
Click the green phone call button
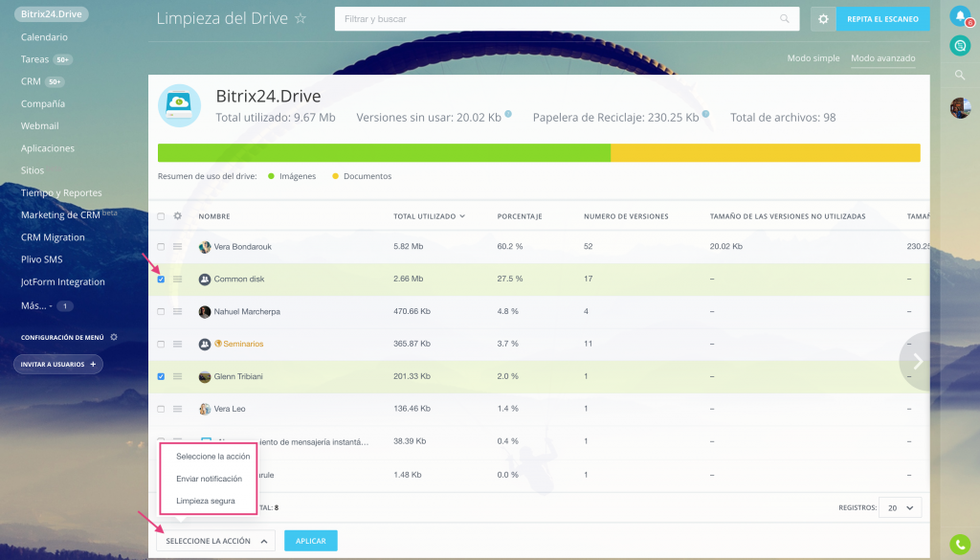point(960,546)
